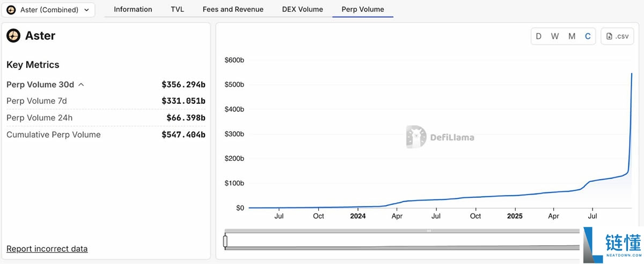This screenshot has height=264, width=644.
Task: Switch to the TVL tab
Action: [x=177, y=9]
